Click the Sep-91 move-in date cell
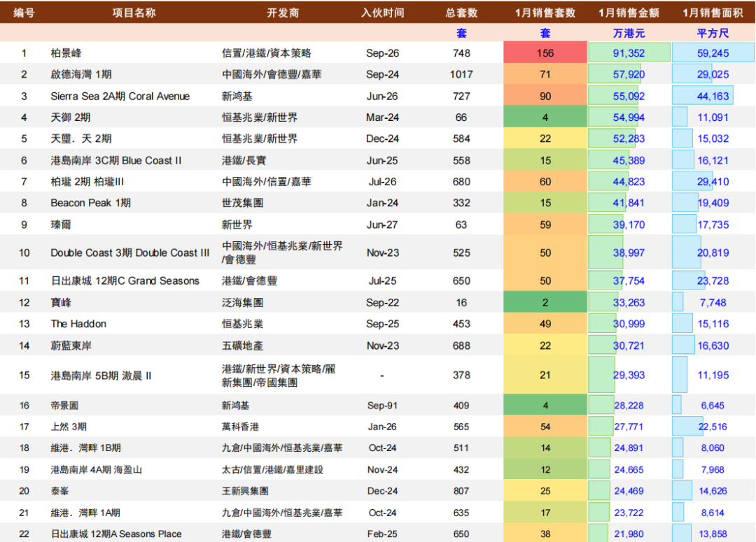The width and height of the screenshot is (756, 542). tap(381, 405)
